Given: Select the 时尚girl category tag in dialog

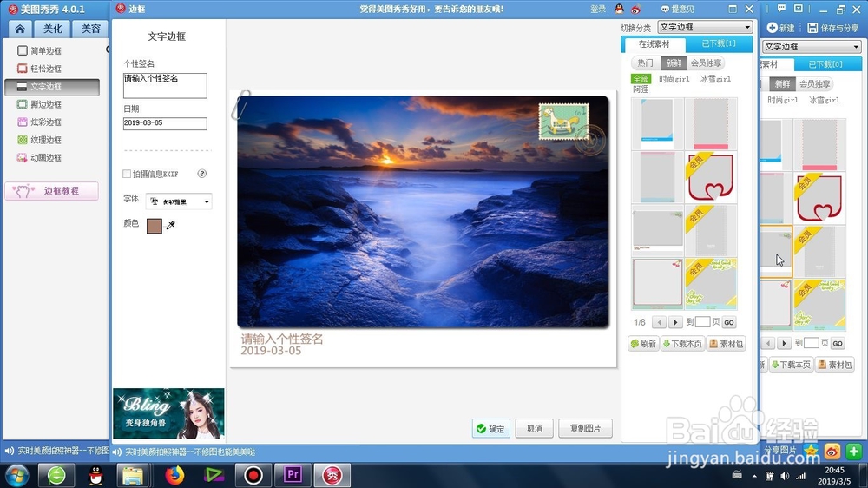Looking at the screenshot, I should (674, 79).
